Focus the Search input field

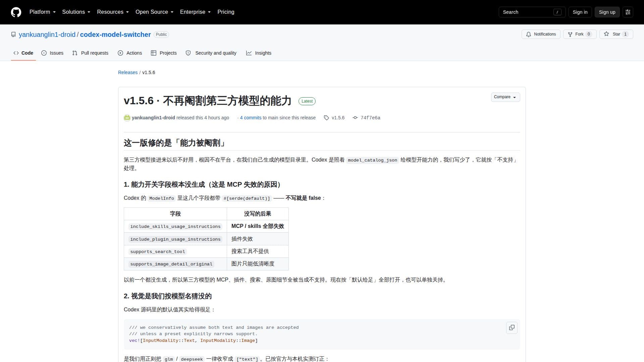pos(532,12)
